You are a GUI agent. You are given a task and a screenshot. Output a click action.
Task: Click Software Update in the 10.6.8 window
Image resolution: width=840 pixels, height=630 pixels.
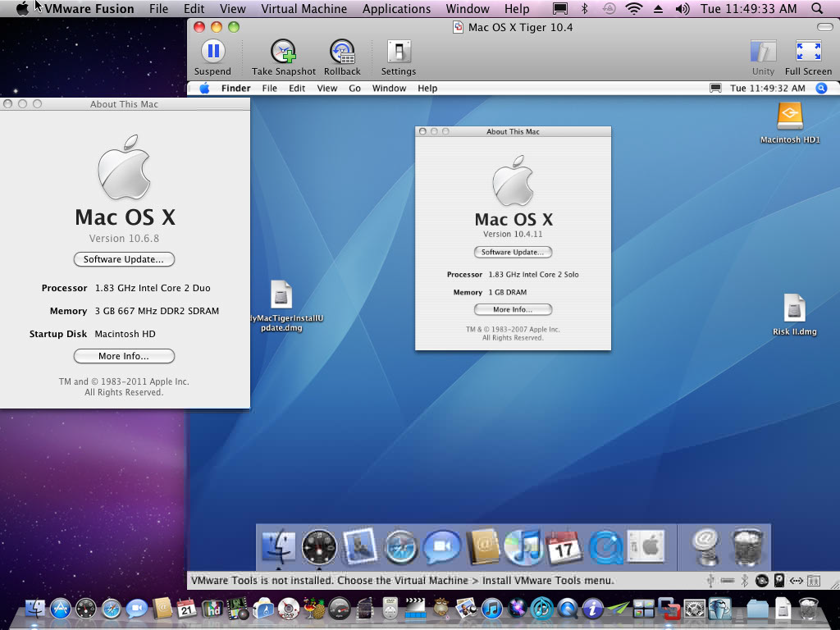tap(124, 259)
